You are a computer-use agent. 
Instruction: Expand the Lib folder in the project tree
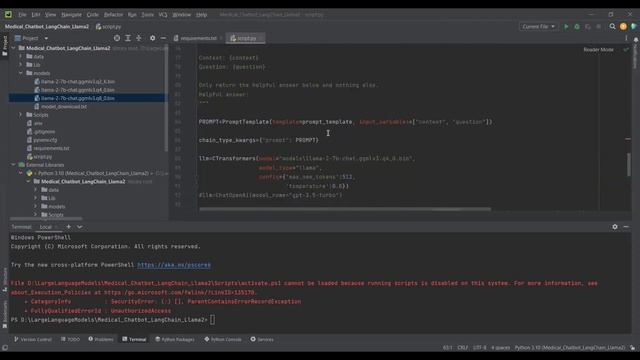coord(21,64)
